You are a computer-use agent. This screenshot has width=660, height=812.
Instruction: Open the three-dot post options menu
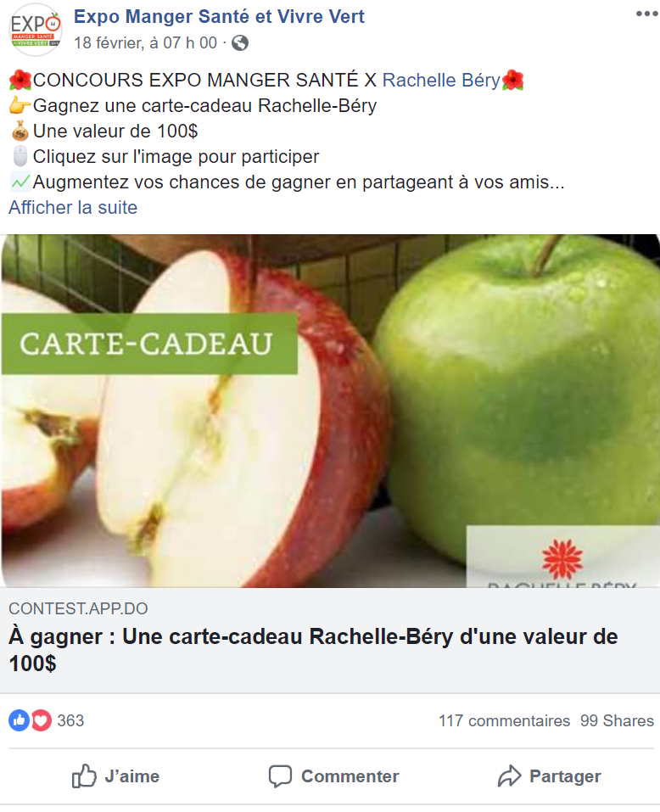tap(646, 14)
